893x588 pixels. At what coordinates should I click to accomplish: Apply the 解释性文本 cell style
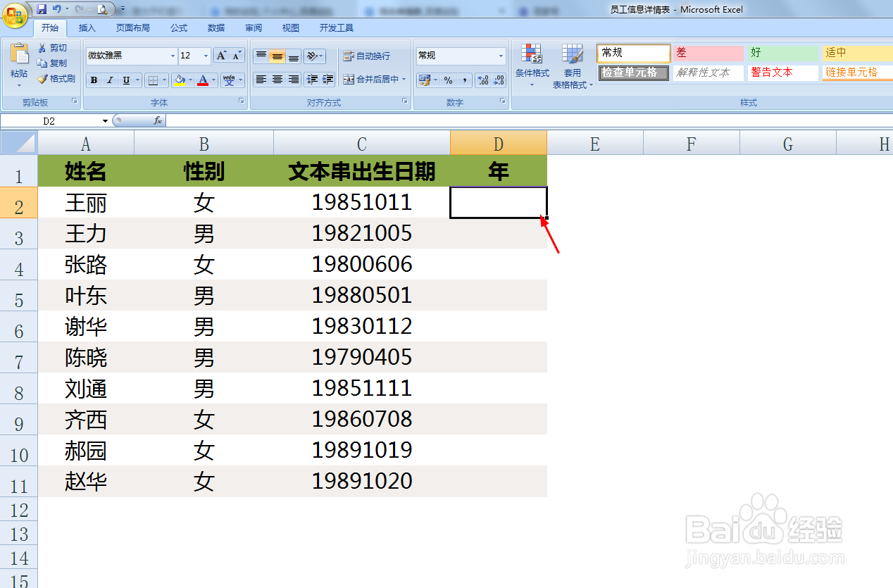(x=708, y=73)
